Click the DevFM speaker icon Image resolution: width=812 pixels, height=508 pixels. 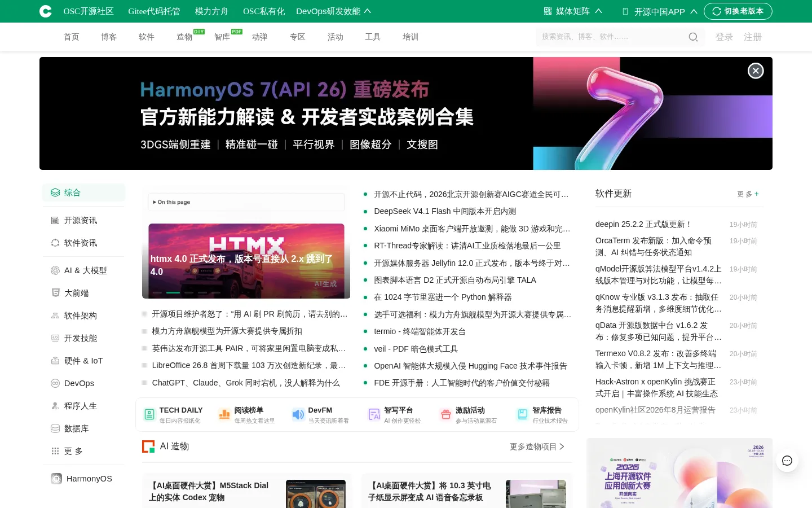(298, 414)
